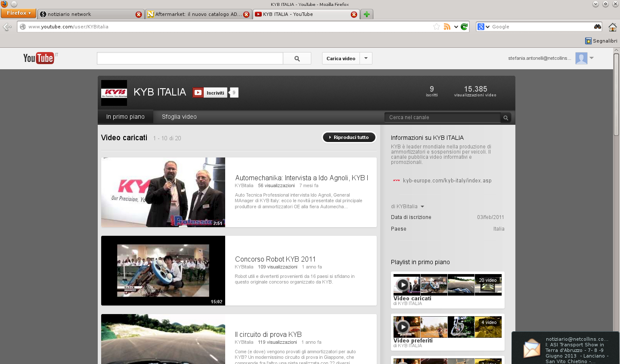Play the Video caricati playlist thumbnail strip
The height and width of the screenshot is (364, 620).
pos(447,285)
